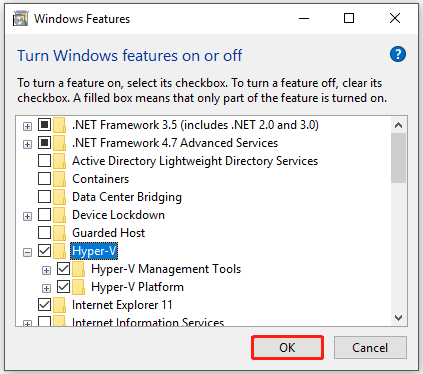Click the folder icon beside Guarded Host
This screenshot has width=423, height=374.
click(x=59, y=233)
